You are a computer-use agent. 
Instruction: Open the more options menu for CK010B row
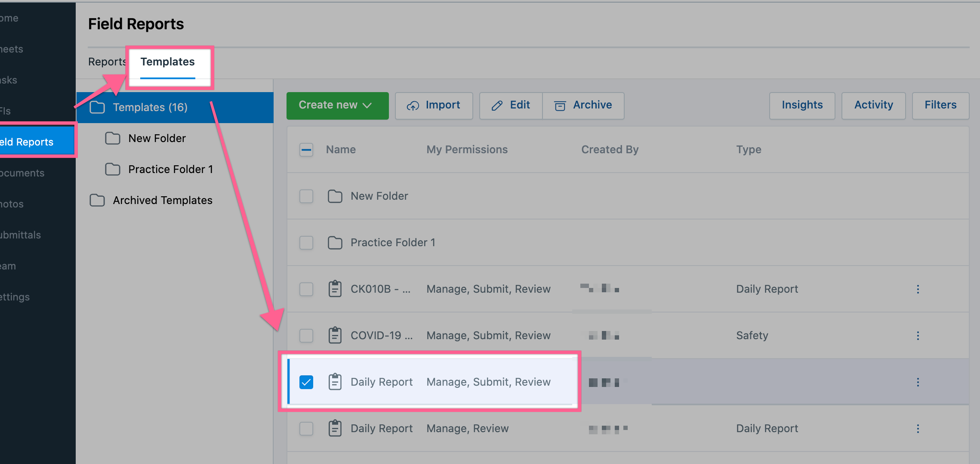pyautogui.click(x=918, y=289)
